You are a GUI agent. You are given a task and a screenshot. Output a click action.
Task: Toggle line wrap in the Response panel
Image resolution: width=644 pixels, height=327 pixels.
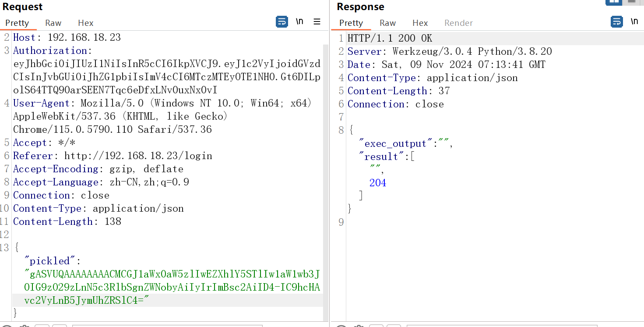coord(616,21)
